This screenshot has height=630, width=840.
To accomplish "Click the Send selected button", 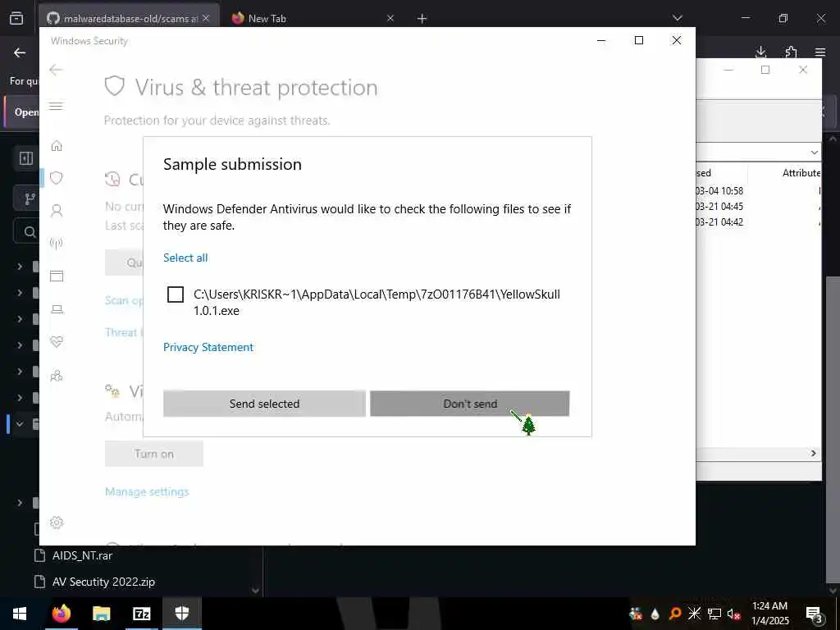I will pos(265,404).
